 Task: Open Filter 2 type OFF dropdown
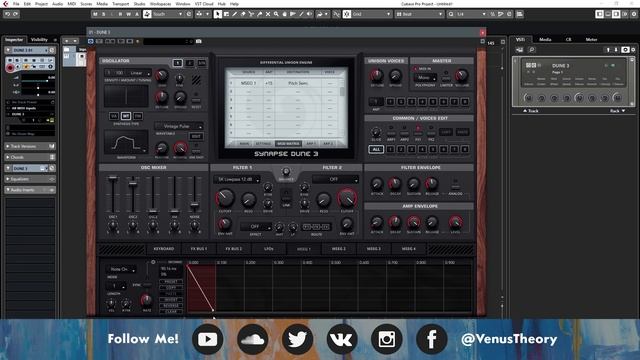point(336,179)
